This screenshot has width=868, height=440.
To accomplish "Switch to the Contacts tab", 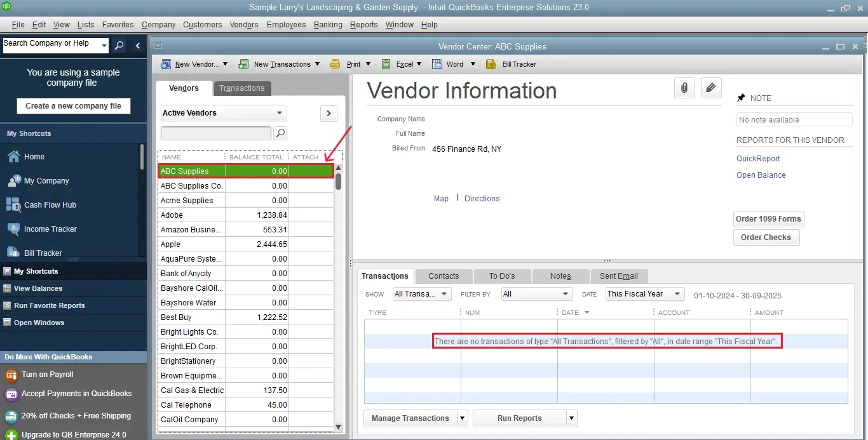I will [443, 276].
